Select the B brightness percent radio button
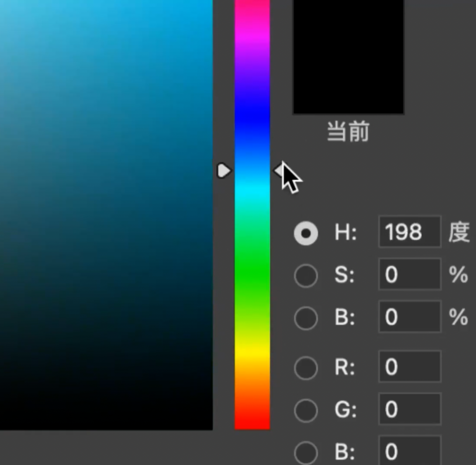 (306, 318)
